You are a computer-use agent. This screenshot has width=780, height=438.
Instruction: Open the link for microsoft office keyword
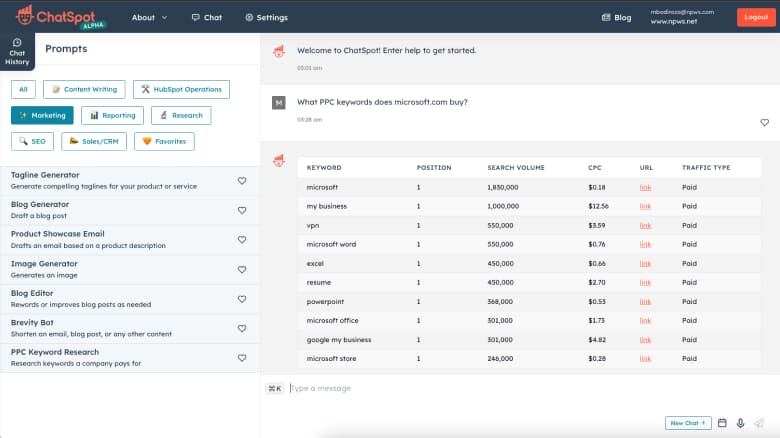pos(645,321)
